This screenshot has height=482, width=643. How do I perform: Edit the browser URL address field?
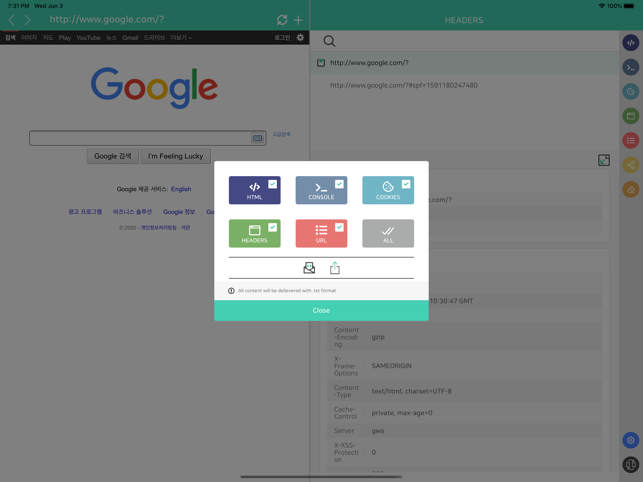click(107, 19)
